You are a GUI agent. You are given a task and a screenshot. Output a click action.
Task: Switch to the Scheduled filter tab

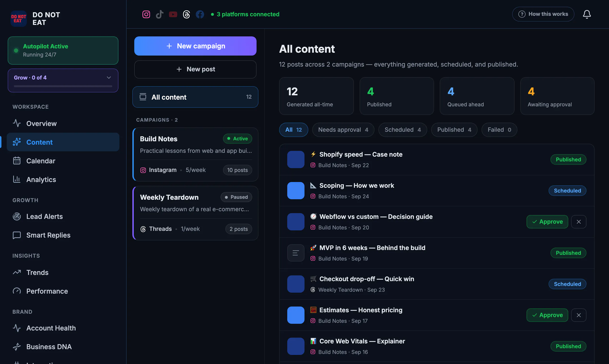(x=403, y=130)
